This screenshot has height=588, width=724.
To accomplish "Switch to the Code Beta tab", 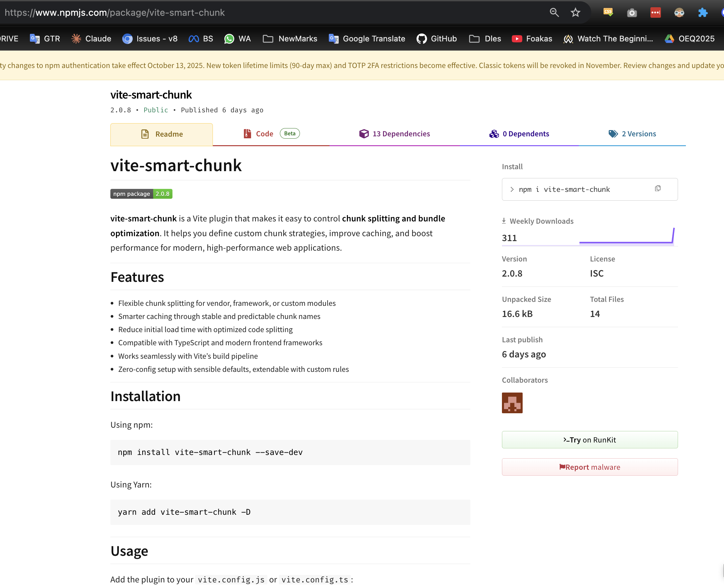I will 264,133.
